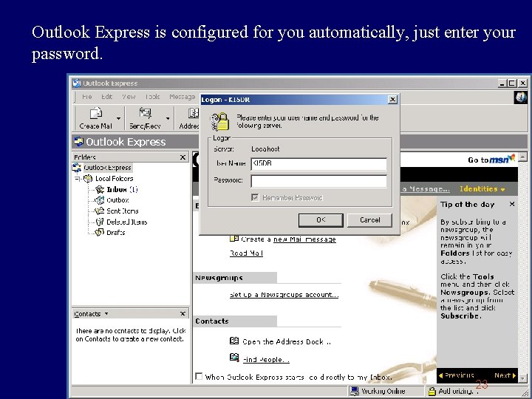Viewport: 532px width, 399px height.
Task: Click OK in the Logon dialog
Action: [321, 220]
